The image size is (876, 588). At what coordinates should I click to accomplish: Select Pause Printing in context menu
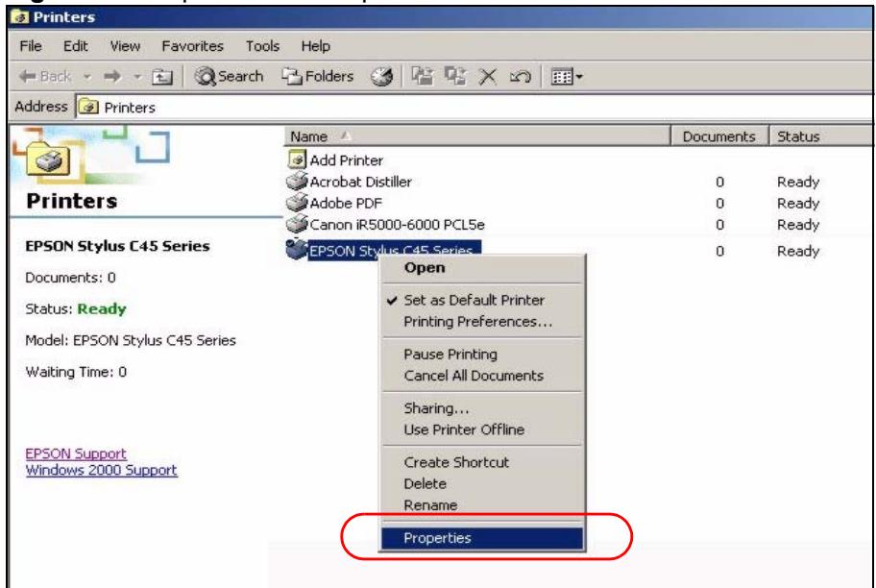coord(483,355)
